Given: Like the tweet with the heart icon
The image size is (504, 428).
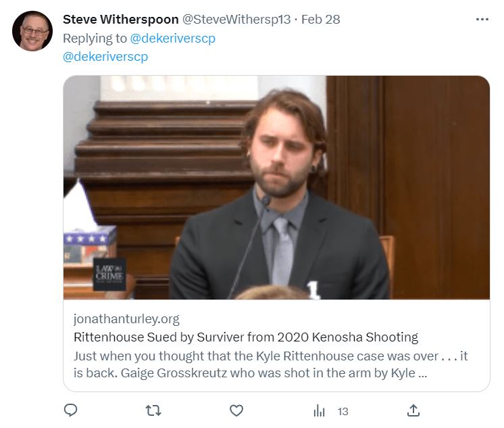Looking at the screenshot, I should click(x=236, y=410).
